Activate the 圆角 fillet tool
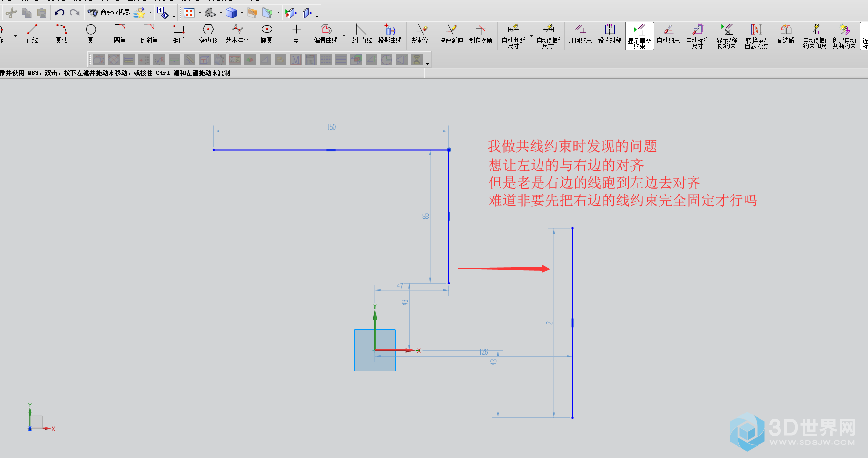The width and height of the screenshot is (868, 458). point(120,35)
